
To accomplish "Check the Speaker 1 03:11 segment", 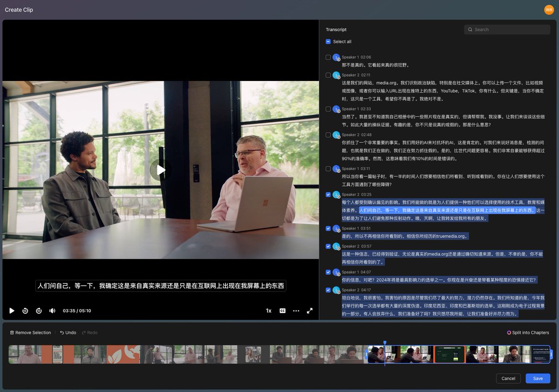I will point(328,169).
